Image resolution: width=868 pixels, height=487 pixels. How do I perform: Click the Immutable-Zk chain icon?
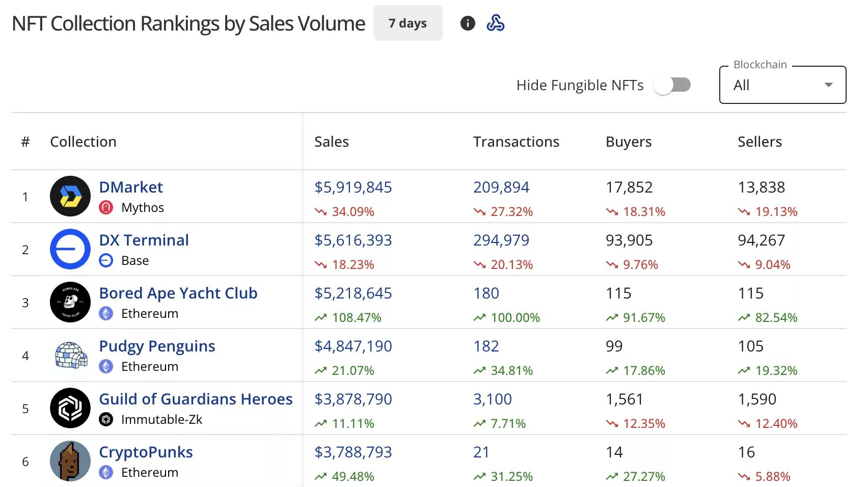106,420
